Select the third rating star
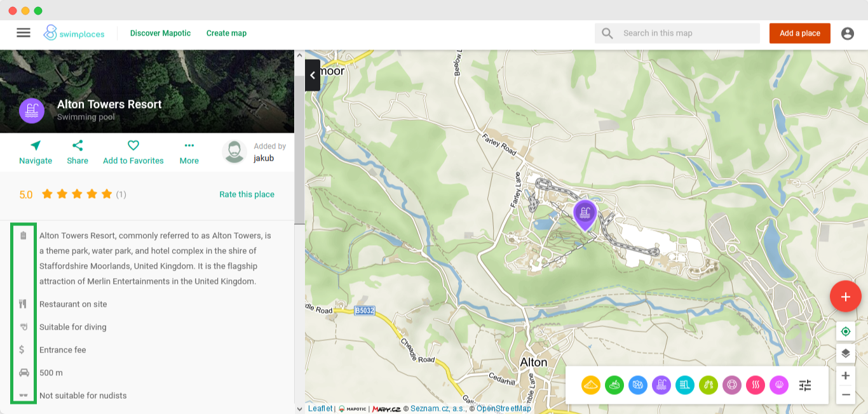Screen dimensions: 868x414 pos(77,194)
